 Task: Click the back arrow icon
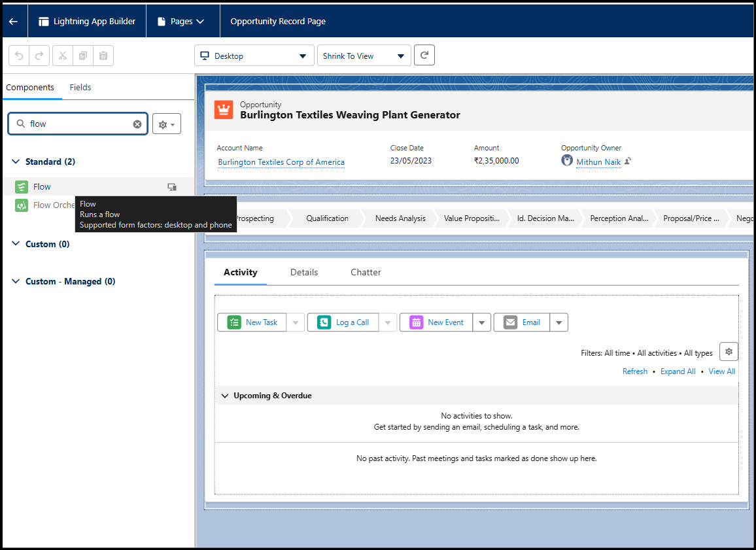tap(14, 21)
